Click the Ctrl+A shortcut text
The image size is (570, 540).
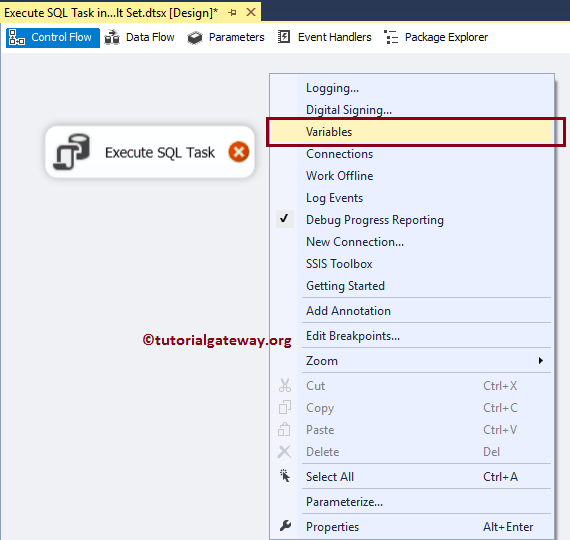click(500, 476)
